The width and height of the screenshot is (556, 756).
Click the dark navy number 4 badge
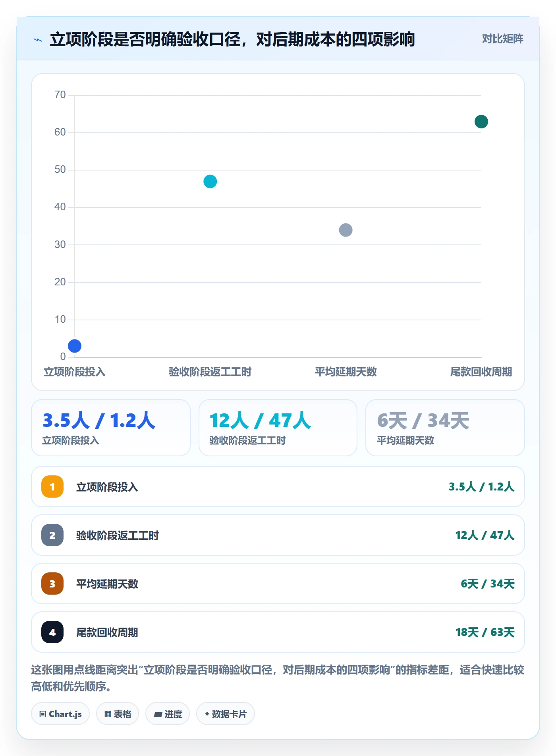(x=52, y=632)
